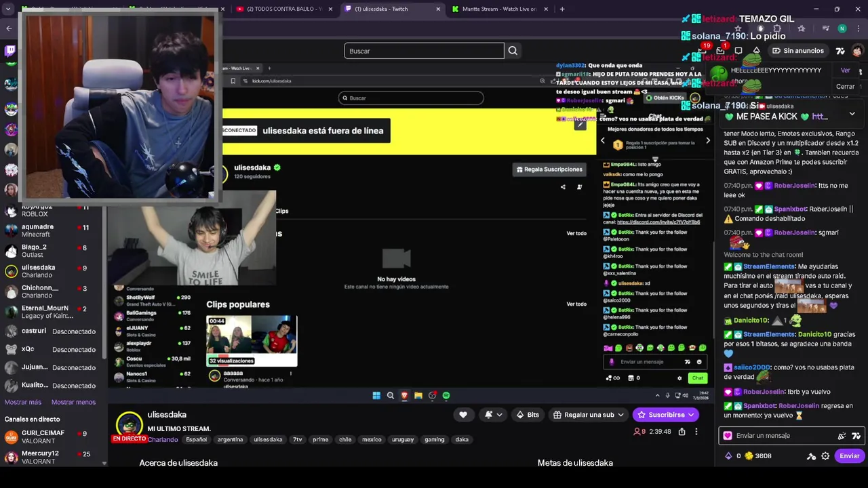Click Mostrar más in sidebar channels

pyautogui.click(x=23, y=402)
